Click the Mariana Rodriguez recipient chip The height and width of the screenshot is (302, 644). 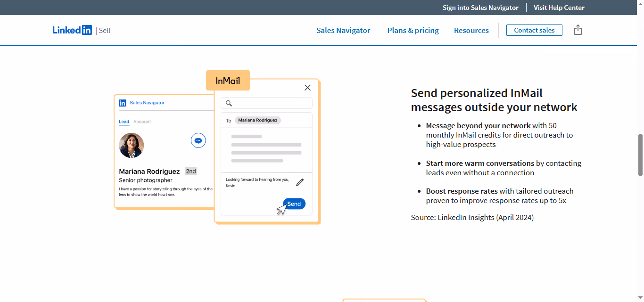(258, 120)
